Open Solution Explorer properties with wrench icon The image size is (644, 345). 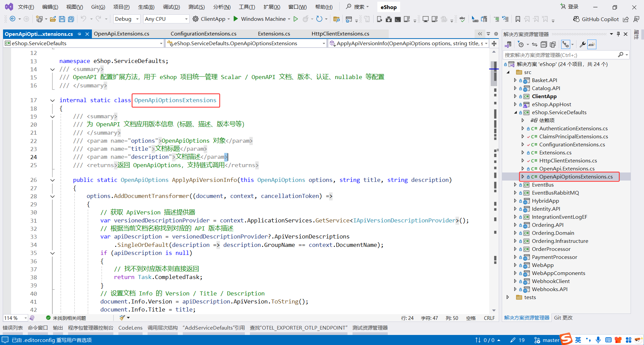(x=582, y=44)
